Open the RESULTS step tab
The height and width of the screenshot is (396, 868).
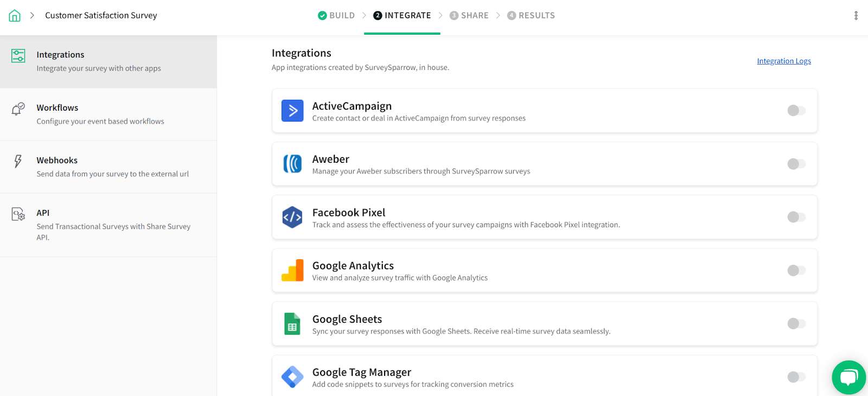[x=531, y=16]
